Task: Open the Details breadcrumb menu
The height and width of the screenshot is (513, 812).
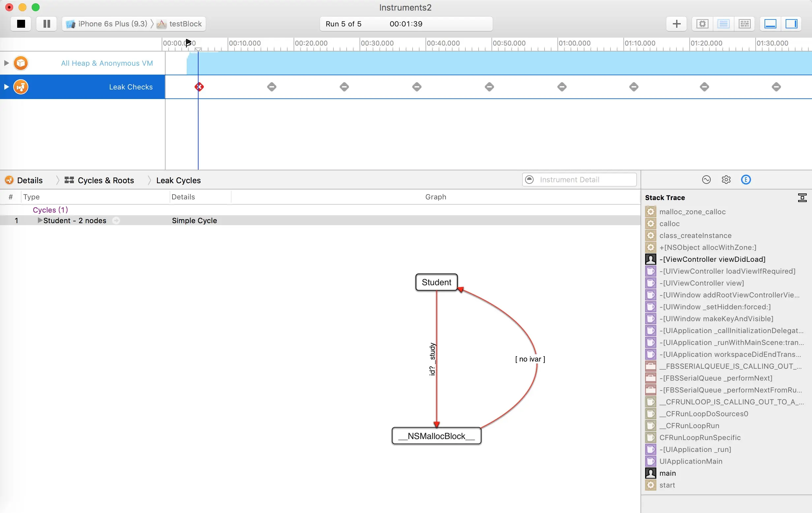Action: point(30,180)
